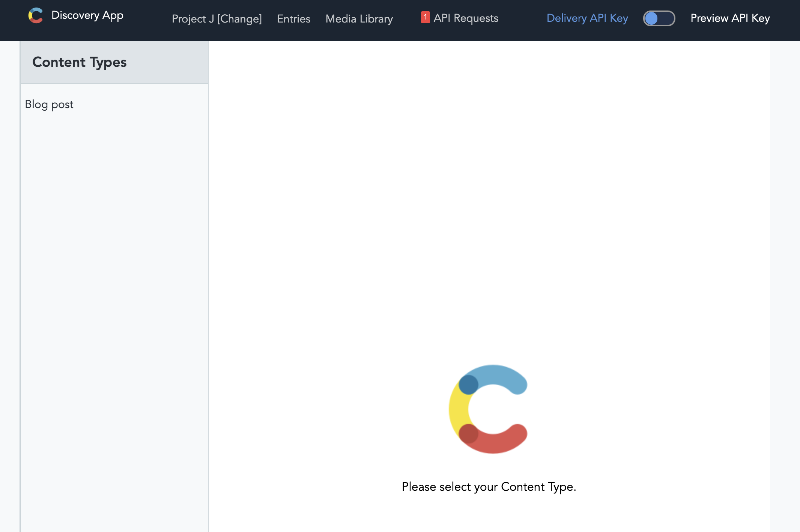
Task: Click the blue knob of the API key switch
Action: (x=651, y=18)
